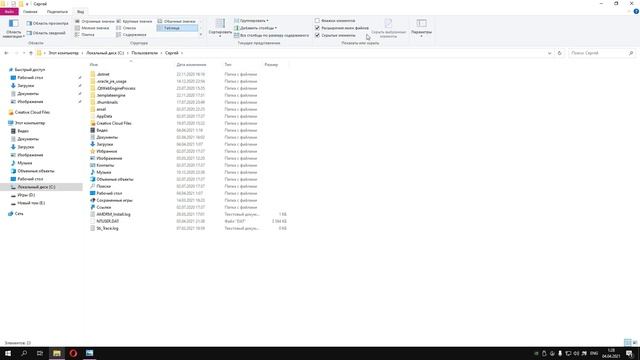The image size is (640, 360).
Task: Switch to the Поделиться ribbon tab
Action: point(57,12)
